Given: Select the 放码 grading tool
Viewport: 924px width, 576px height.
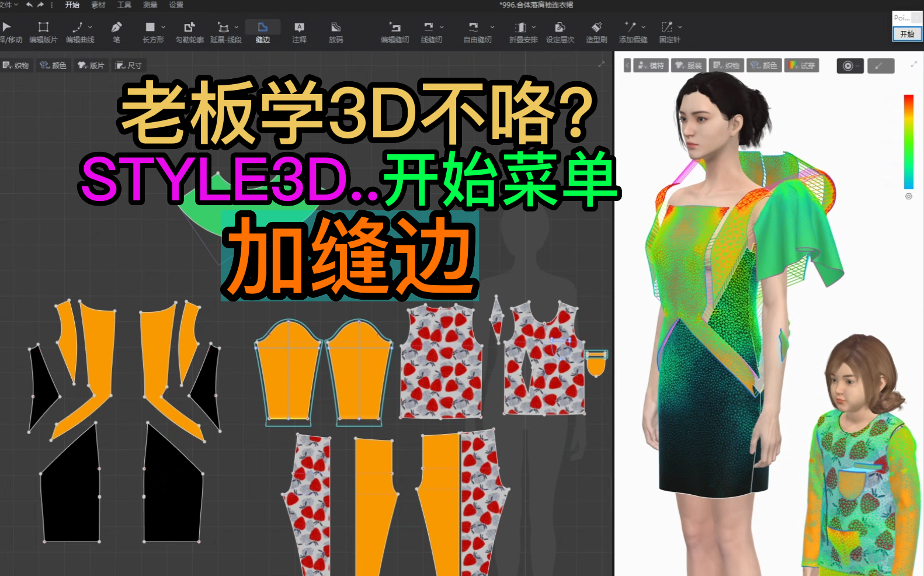Looking at the screenshot, I should pos(336,32).
